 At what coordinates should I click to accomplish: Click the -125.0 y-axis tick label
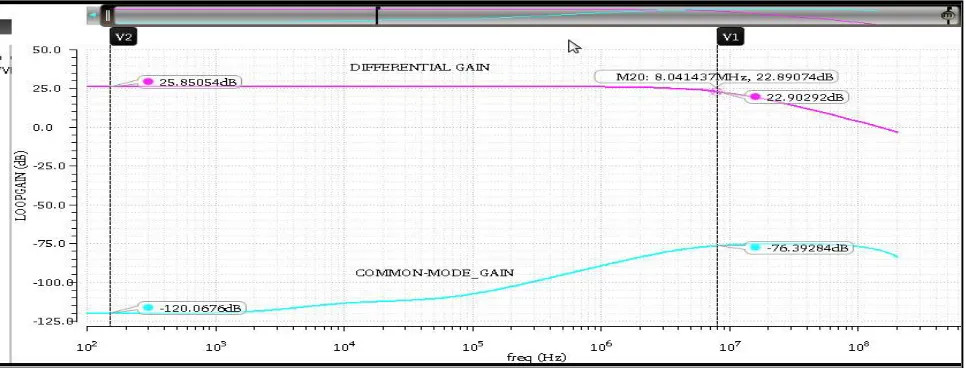[54, 321]
